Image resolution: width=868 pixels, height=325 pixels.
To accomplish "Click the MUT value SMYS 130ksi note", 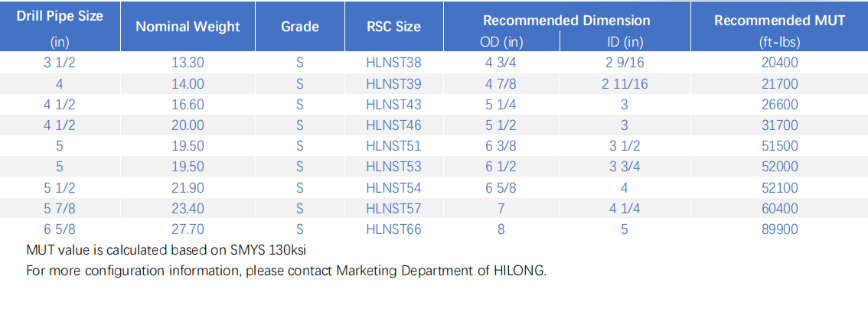I will 171,249.
